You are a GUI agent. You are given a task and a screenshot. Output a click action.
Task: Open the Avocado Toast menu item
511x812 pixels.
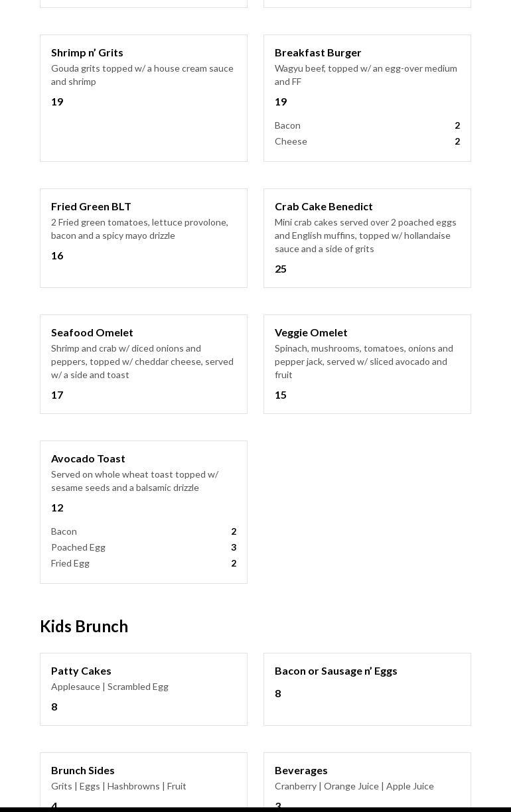[88, 458]
